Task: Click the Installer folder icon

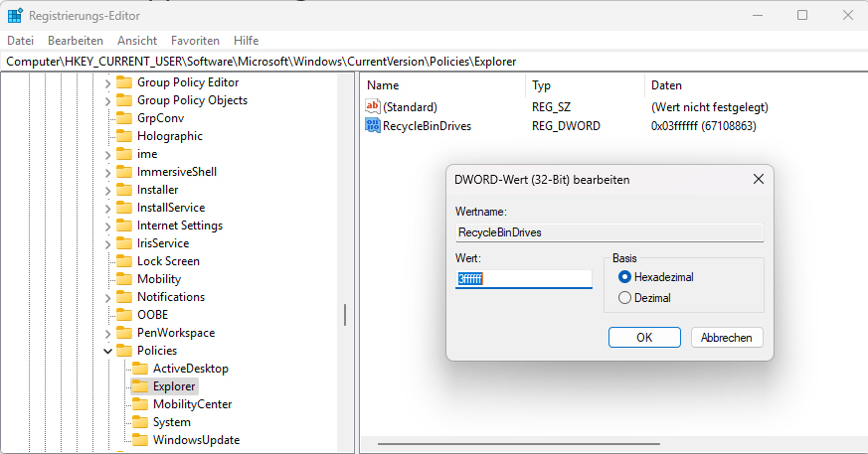Action: point(124,190)
